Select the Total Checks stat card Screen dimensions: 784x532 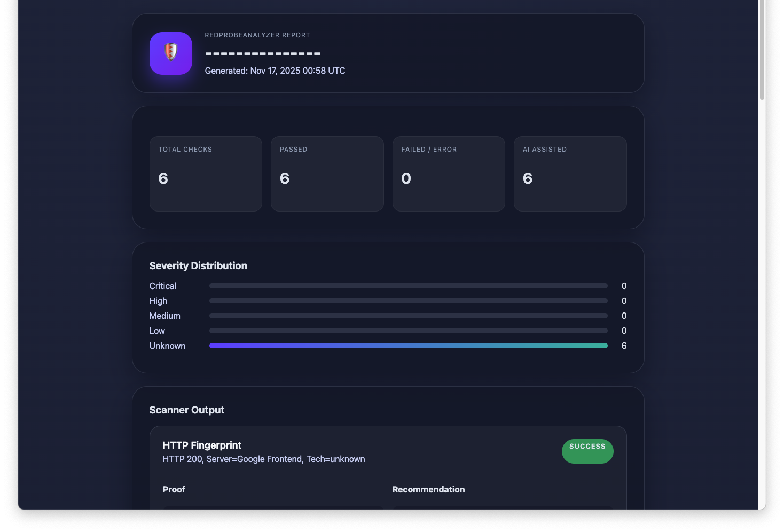pyautogui.click(x=206, y=174)
